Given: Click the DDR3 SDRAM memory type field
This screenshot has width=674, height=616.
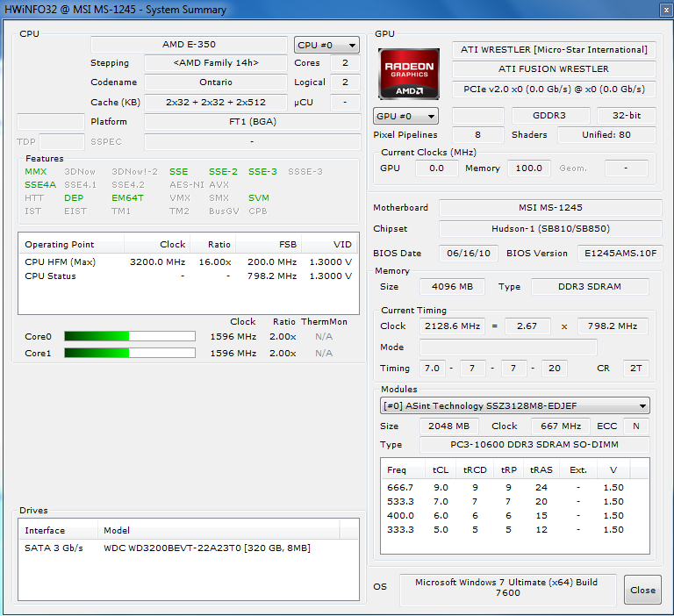Looking at the screenshot, I should 590,287.
